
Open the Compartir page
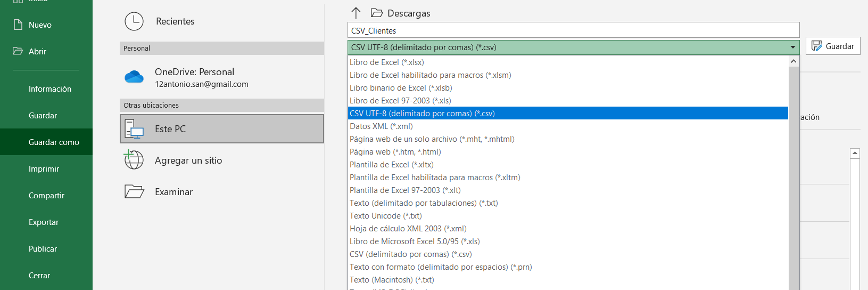[46, 196]
